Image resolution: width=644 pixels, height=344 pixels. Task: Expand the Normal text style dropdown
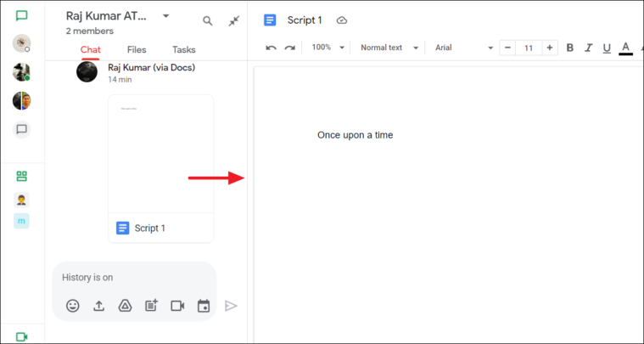[x=389, y=48]
